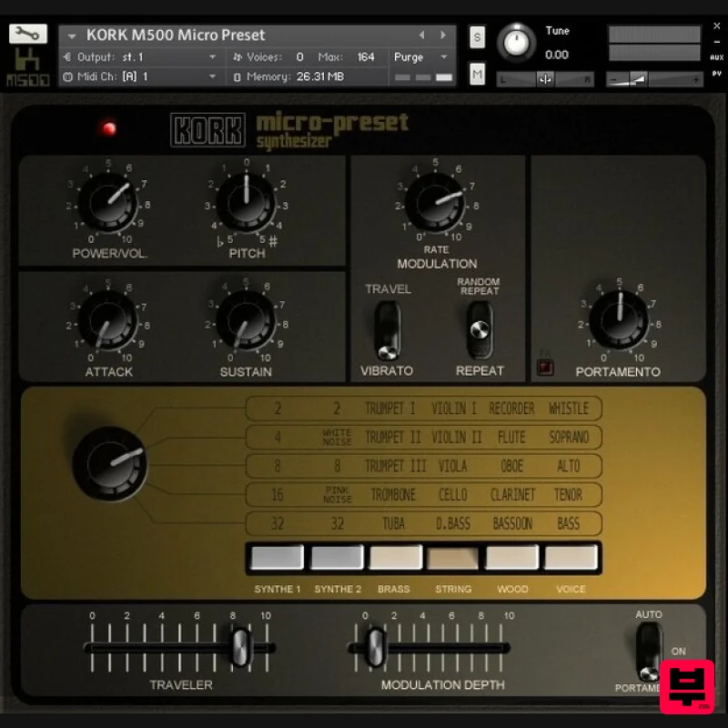Toggle the red FX button near Portamento
Viewport: 728px width, 728px height.
(545, 368)
